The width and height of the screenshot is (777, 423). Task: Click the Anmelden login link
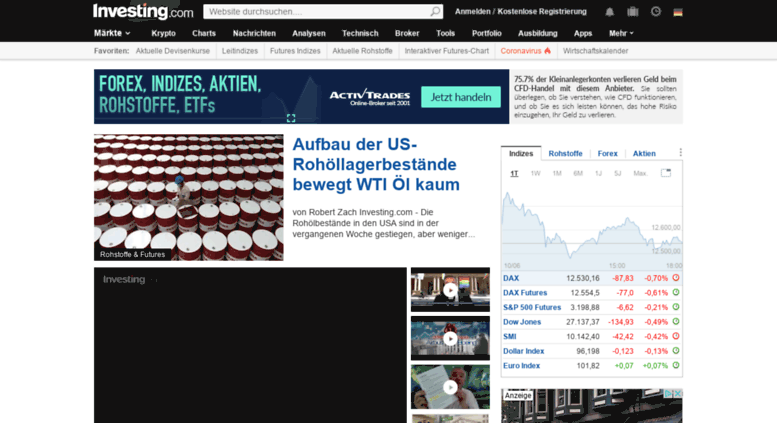point(472,11)
